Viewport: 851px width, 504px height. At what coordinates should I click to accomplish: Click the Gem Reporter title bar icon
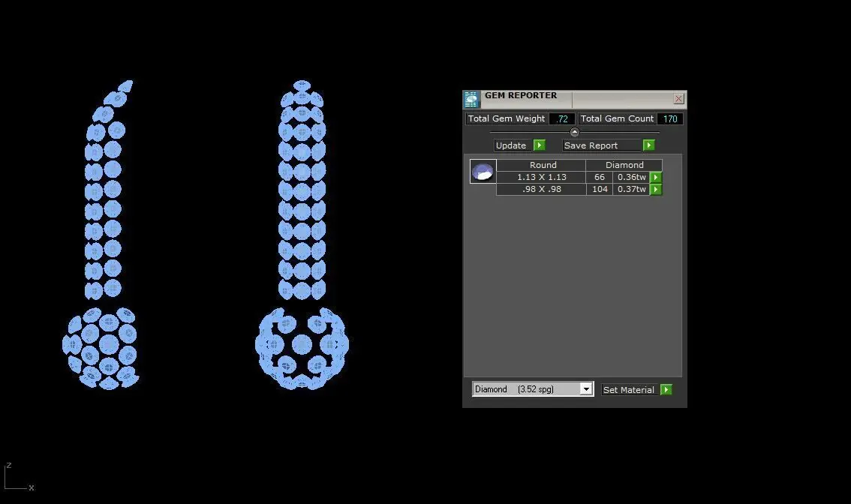[x=471, y=99]
